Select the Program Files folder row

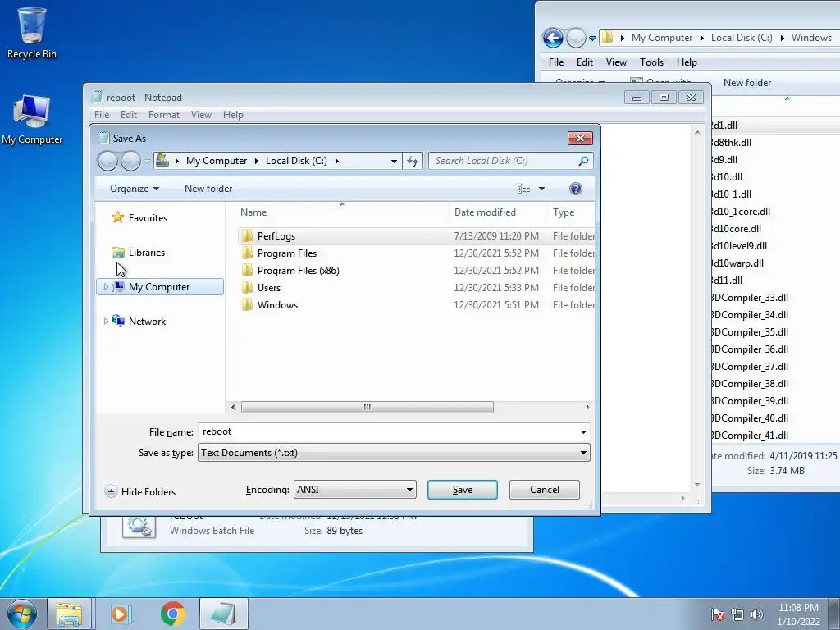[416, 253]
